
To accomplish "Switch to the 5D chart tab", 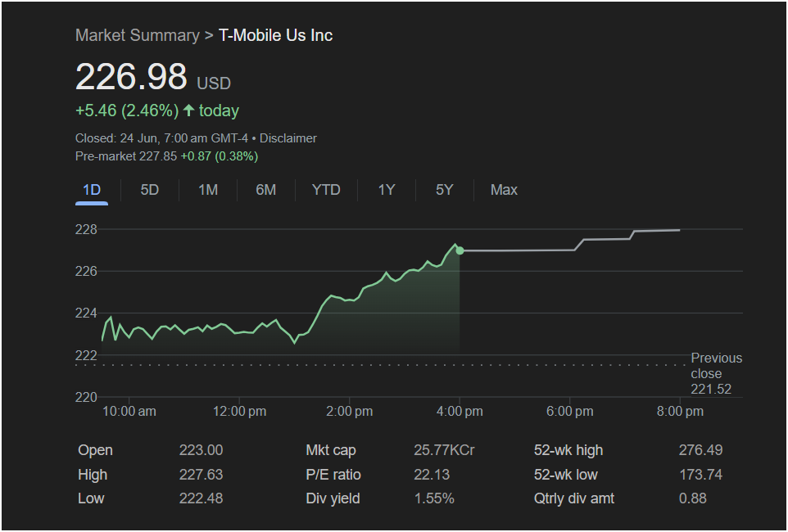I will [x=150, y=190].
